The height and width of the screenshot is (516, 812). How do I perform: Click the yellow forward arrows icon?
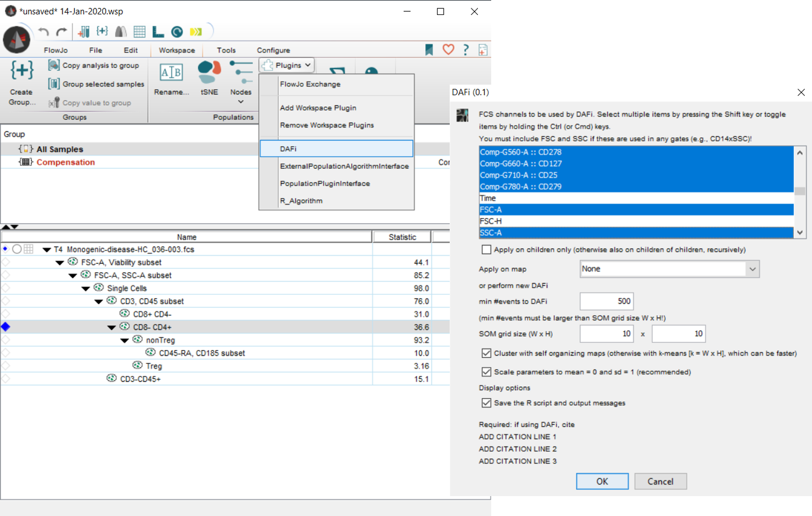click(x=196, y=32)
